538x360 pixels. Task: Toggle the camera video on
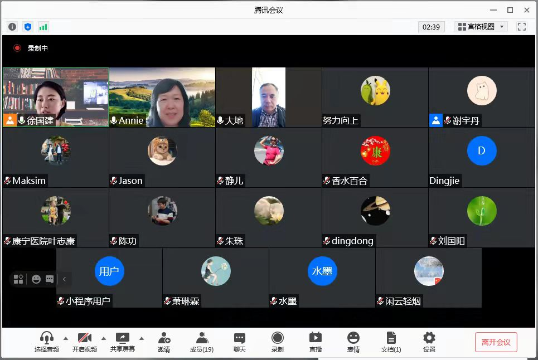tap(84, 338)
